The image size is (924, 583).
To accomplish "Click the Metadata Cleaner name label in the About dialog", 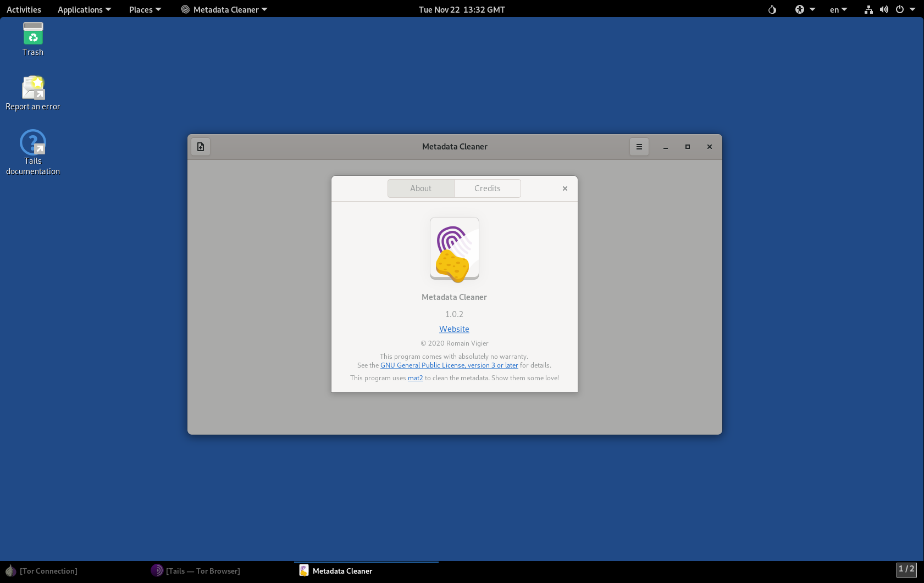I will click(454, 297).
